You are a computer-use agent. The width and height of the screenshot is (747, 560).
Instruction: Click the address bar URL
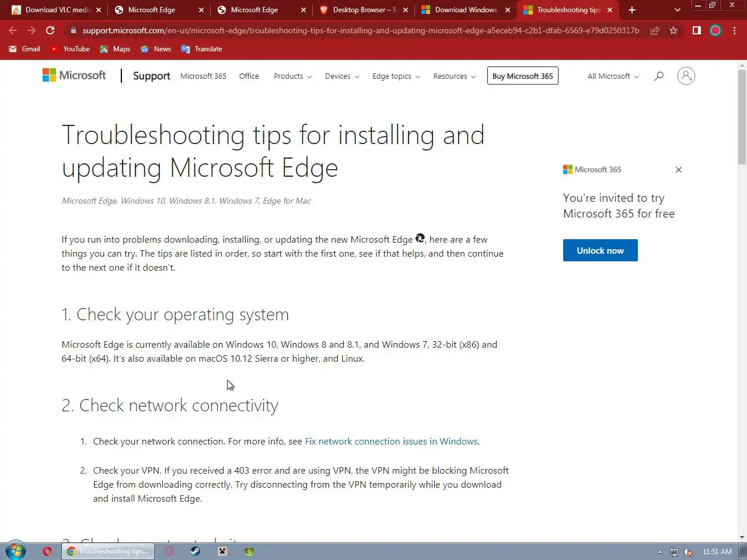pyautogui.click(x=361, y=30)
